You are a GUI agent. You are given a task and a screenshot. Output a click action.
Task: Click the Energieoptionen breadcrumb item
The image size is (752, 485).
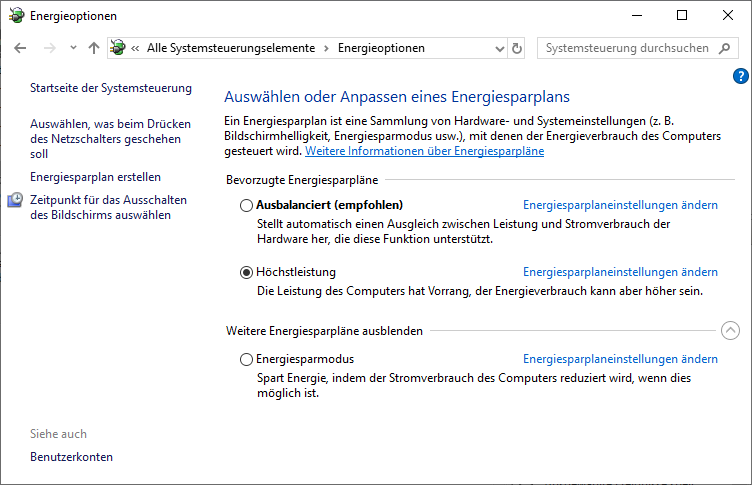(x=381, y=48)
